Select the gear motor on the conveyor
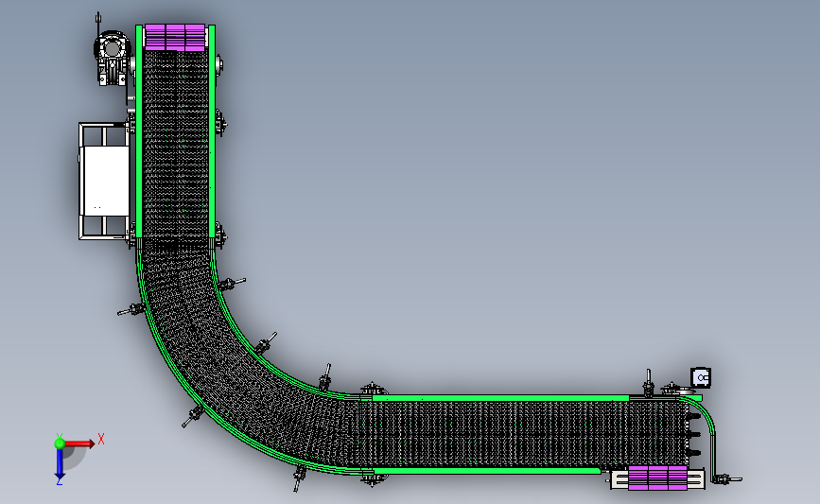This screenshot has height=504, width=820. click(x=112, y=58)
